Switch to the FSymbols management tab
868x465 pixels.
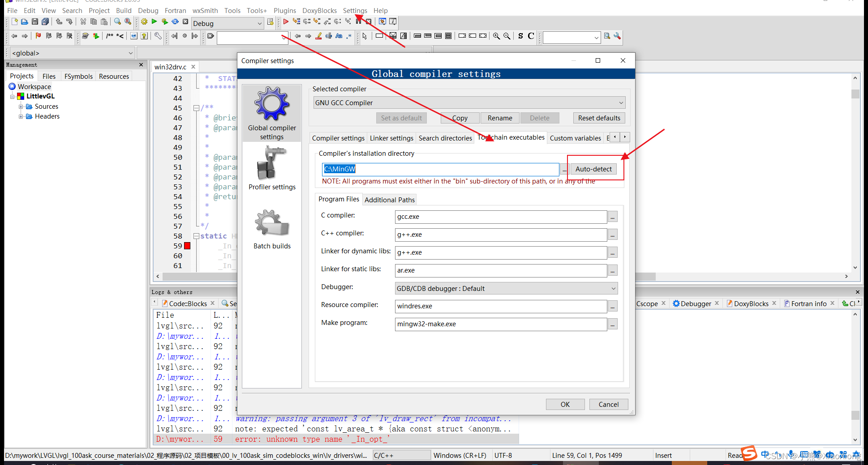[x=78, y=76]
